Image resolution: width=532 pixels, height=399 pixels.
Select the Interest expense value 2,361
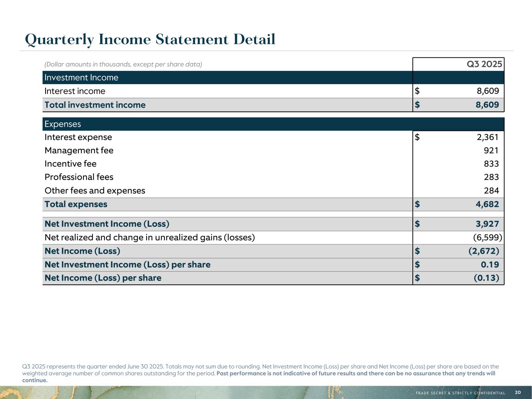point(487,137)
